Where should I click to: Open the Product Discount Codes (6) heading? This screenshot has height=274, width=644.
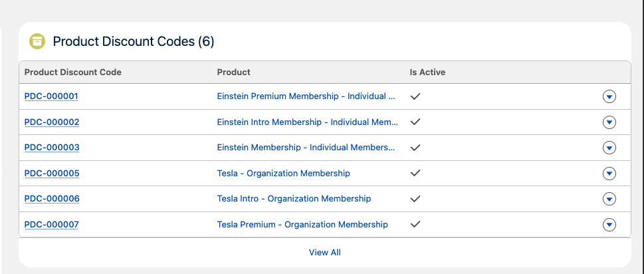point(134,41)
